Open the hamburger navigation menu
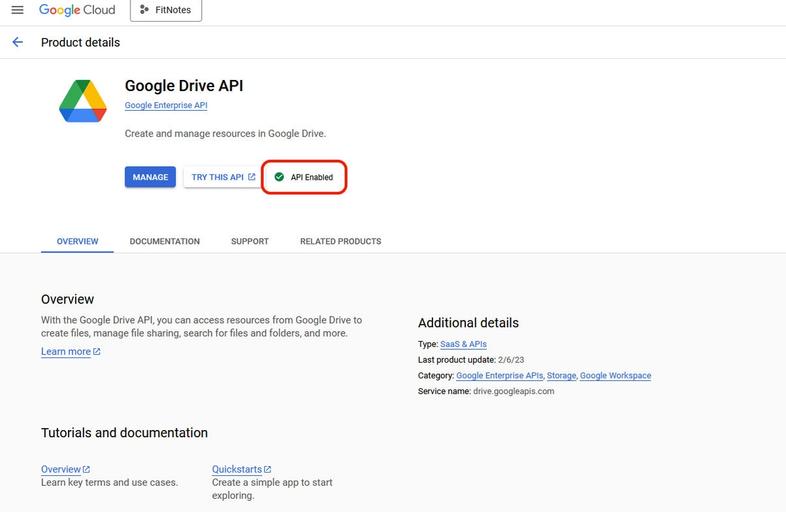786x512 pixels. 18,10
